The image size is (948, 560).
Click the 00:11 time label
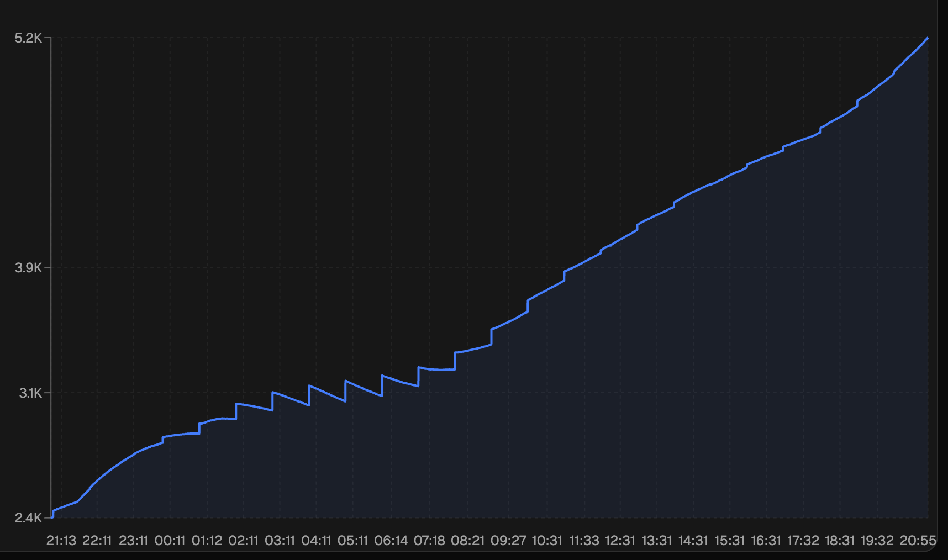[x=170, y=541]
